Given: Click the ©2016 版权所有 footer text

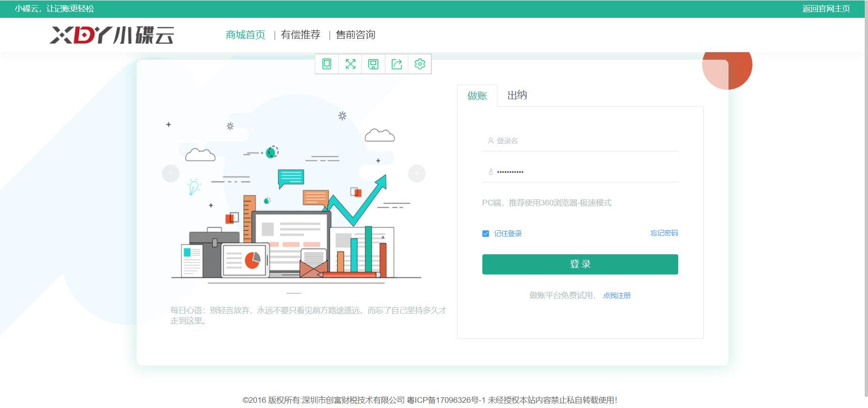Looking at the screenshot, I should [430, 400].
